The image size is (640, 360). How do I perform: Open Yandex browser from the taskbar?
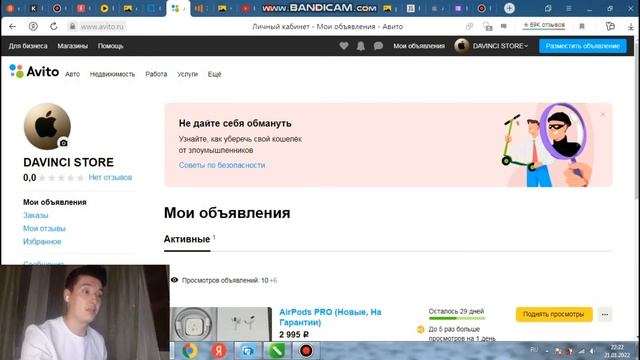219,350
